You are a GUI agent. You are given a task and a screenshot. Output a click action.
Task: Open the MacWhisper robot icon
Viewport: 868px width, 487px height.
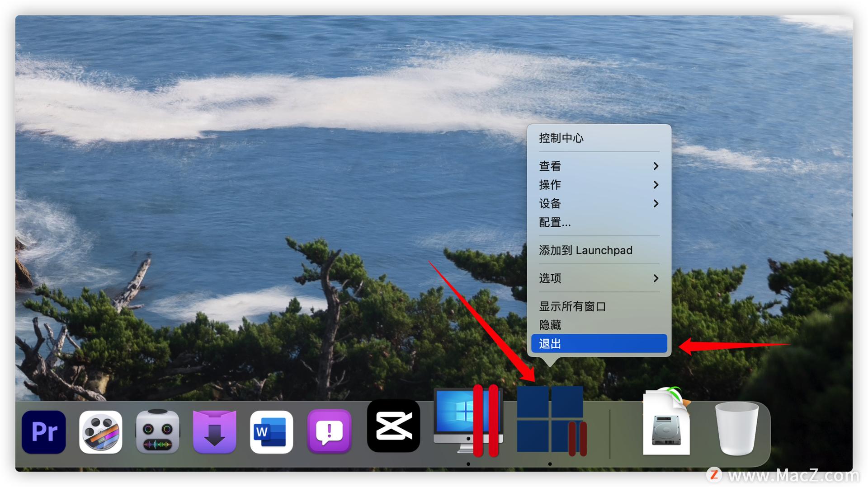[x=157, y=432]
